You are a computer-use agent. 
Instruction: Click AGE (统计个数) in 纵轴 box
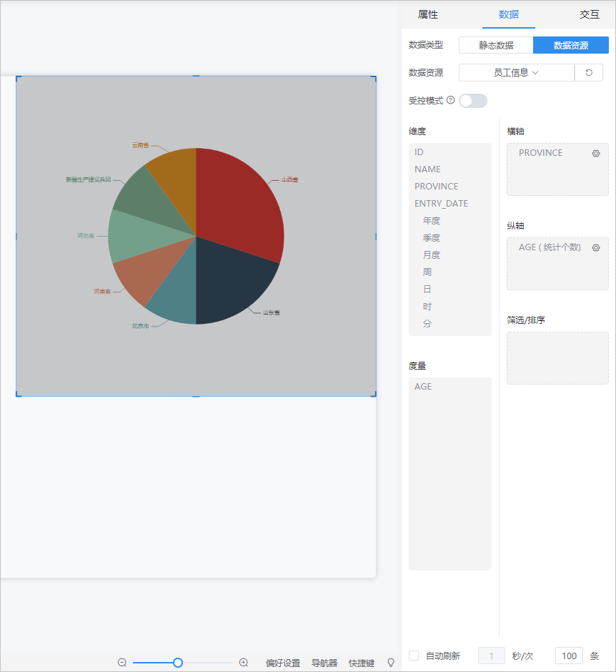click(x=550, y=247)
